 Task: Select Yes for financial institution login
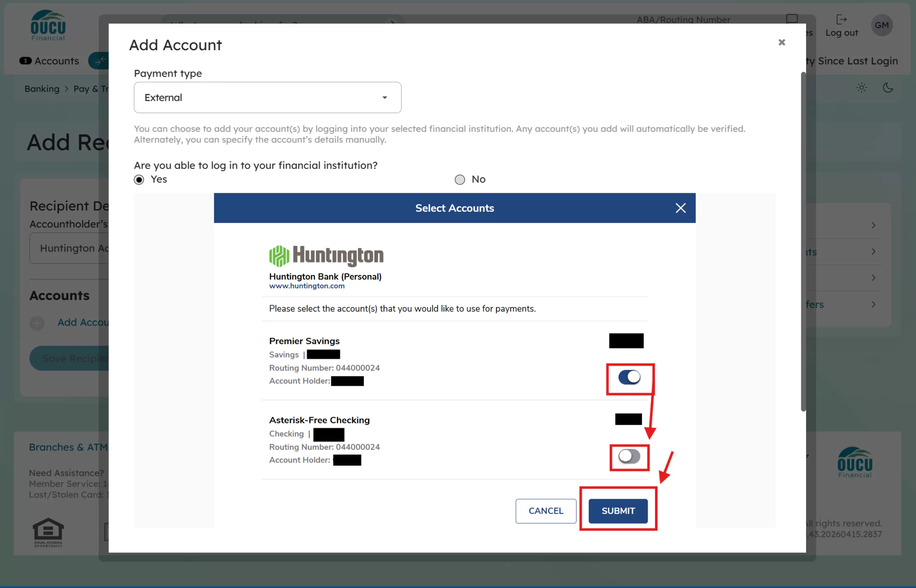pyautogui.click(x=139, y=180)
